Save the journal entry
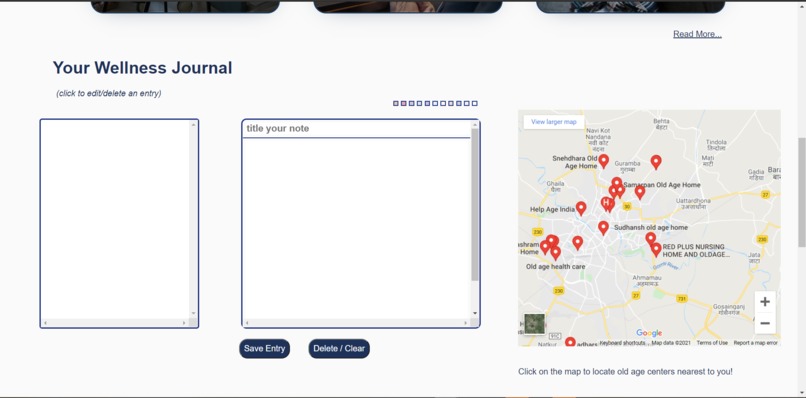The height and width of the screenshot is (398, 806). tap(264, 349)
